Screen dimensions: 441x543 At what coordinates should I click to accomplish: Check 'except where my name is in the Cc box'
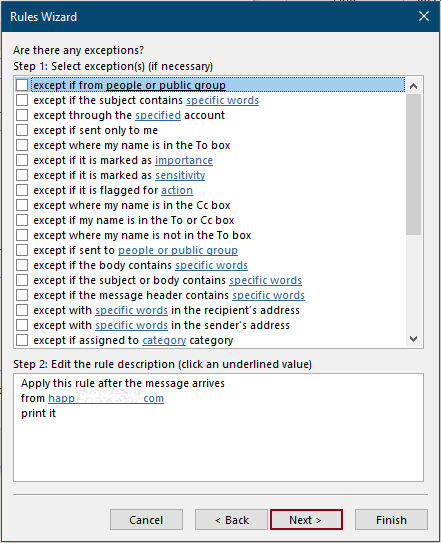coord(22,205)
